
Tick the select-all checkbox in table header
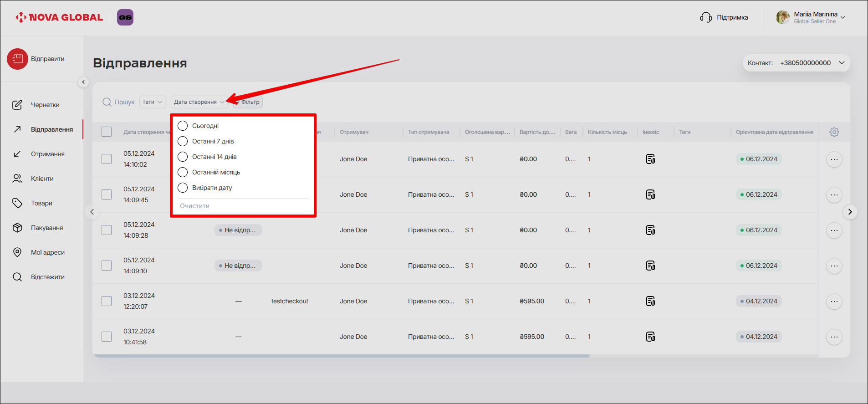click(x=107, y=132)
